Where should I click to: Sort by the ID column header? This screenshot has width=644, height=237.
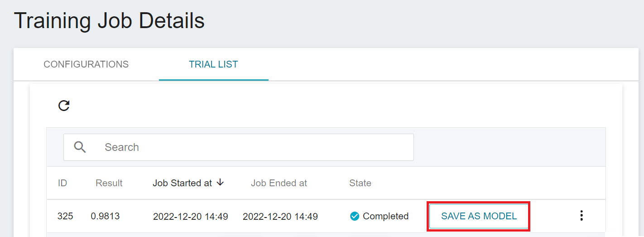(62, 183)
